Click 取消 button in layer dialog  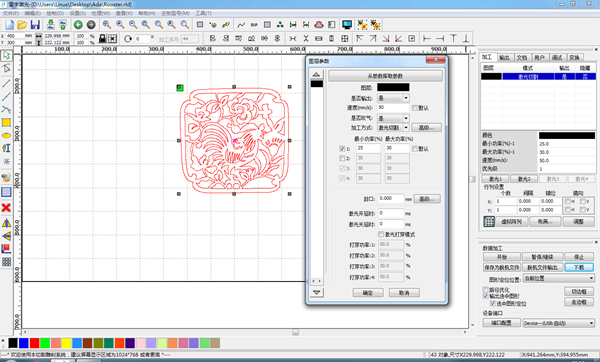(404, 292)
